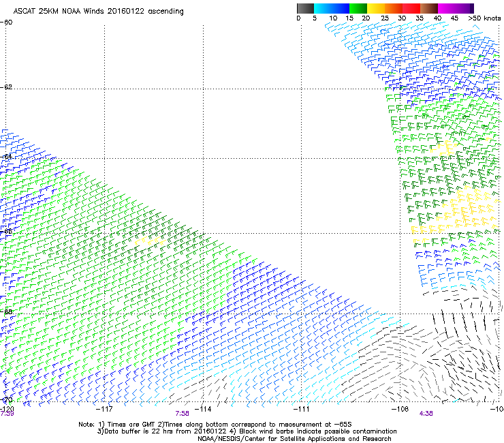The height and width of the screenshot is (443, 504).
Task: Click the '25' tick label under the color legend
Action: 385,18
